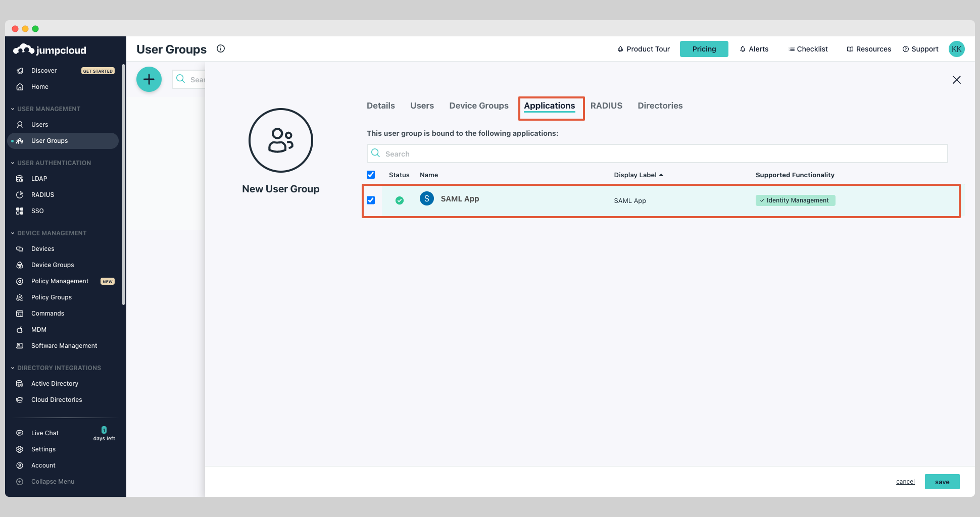Open the KK account avatar menu
This screenshot has width=980, height=517.
tap(956, 48)
